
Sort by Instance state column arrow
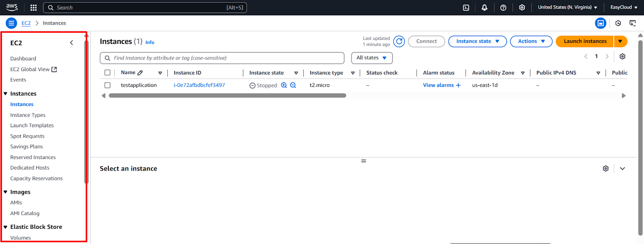pos(296,73)
